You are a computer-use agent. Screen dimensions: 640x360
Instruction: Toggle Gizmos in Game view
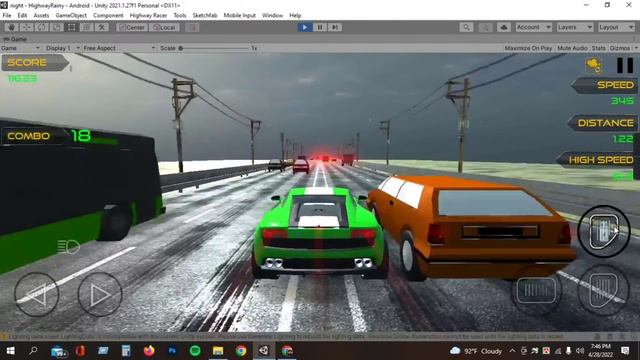click(x=620, y=48)
